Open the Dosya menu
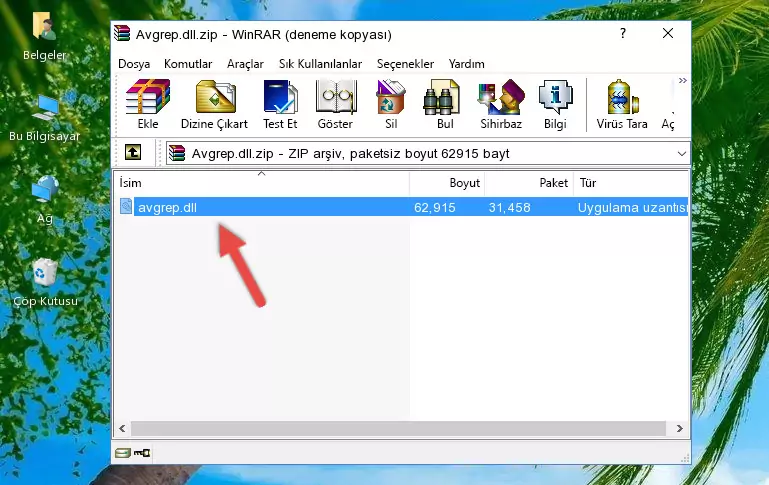769x485 pixels. (134, 64)
